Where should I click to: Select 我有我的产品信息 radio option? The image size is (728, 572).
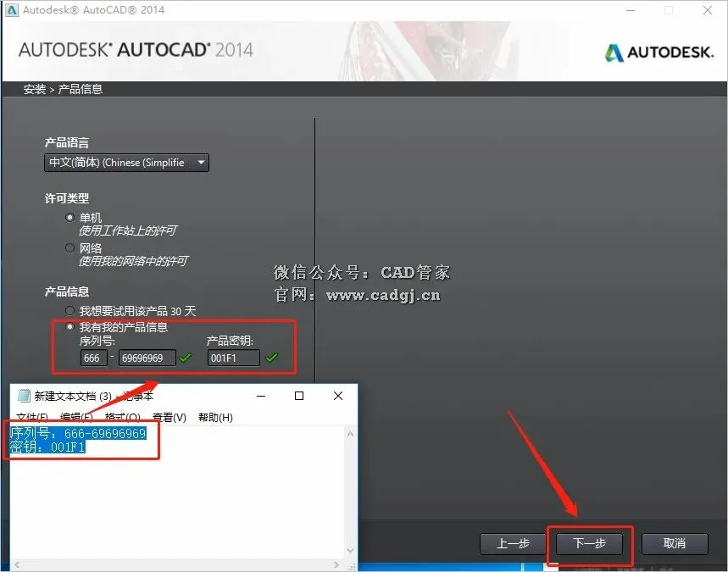click(x=69, y=327)
